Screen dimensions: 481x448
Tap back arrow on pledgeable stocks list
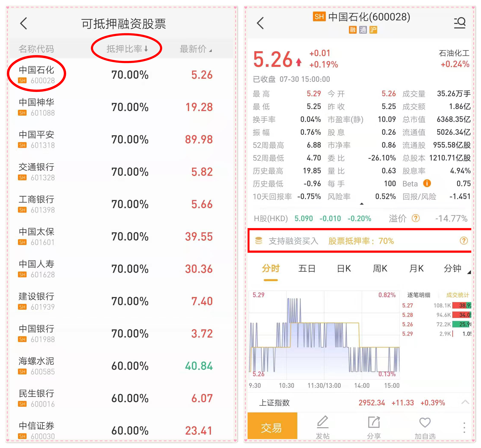pyautogui.click(x=24, y=24)
